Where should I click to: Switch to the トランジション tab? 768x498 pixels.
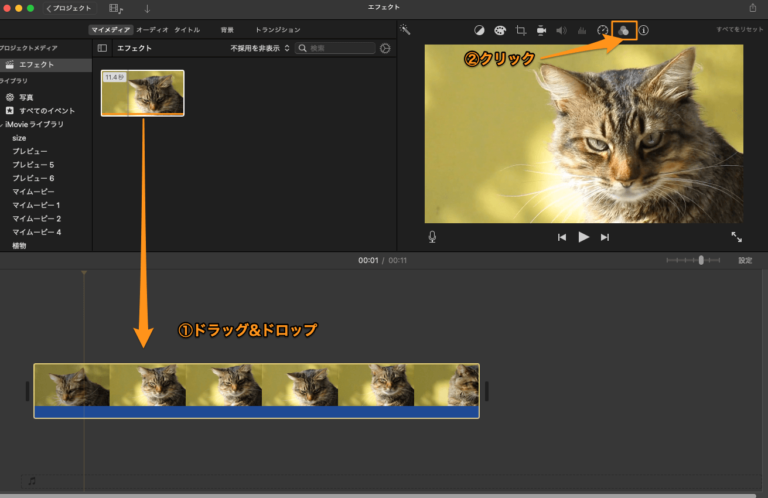278,30
